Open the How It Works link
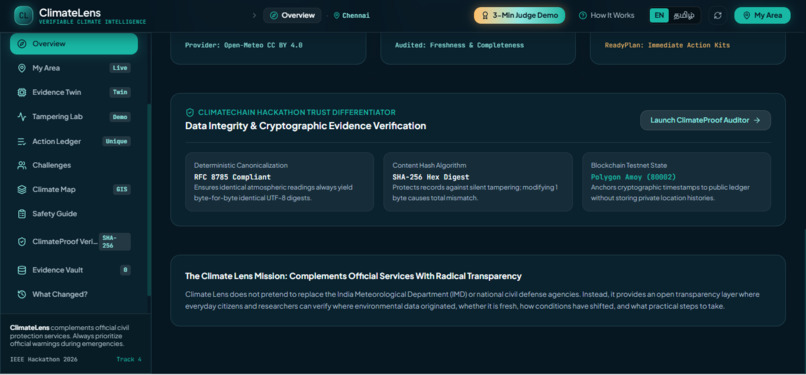Screen dimensions: 806x375 click(607, 15)
